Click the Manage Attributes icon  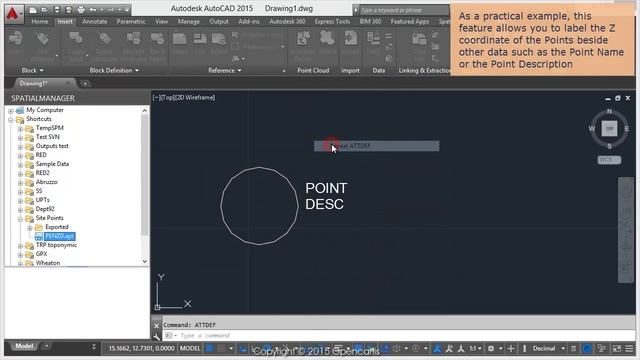[x=133, y=39]
